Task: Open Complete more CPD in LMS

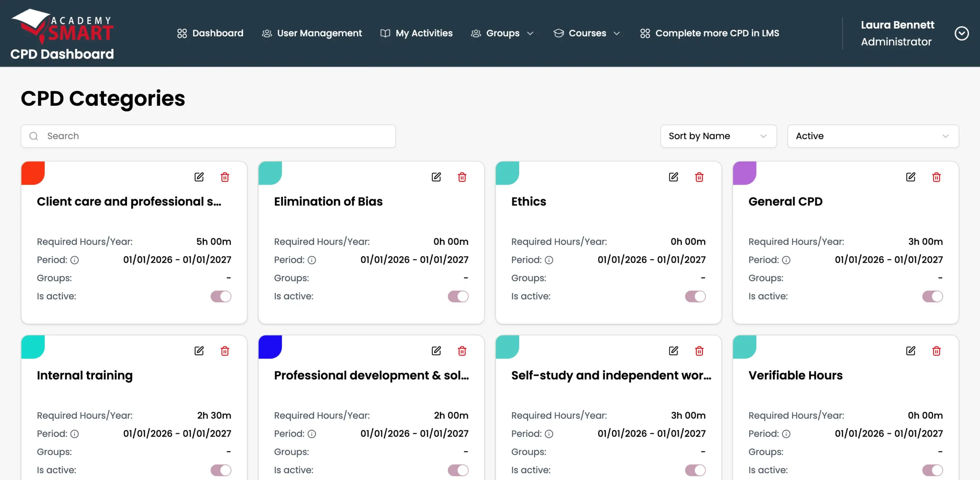Action: coord(709,33)
